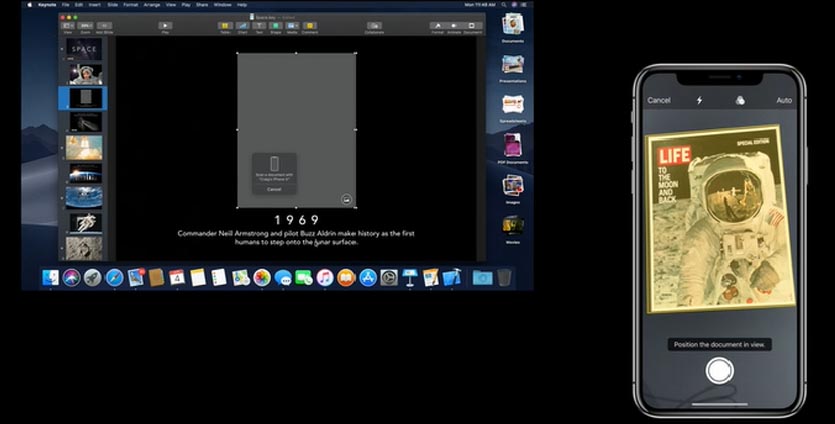Select the astronaut spacewalk slide thumbnail
The image size is (835, 424).
point(85,223)
